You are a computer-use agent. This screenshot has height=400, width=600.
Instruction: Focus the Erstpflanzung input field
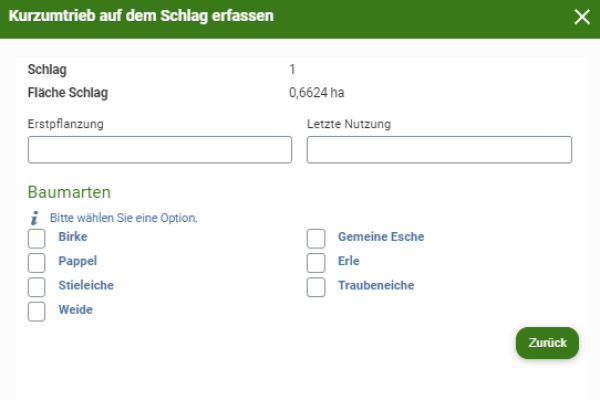click(160, 150)
